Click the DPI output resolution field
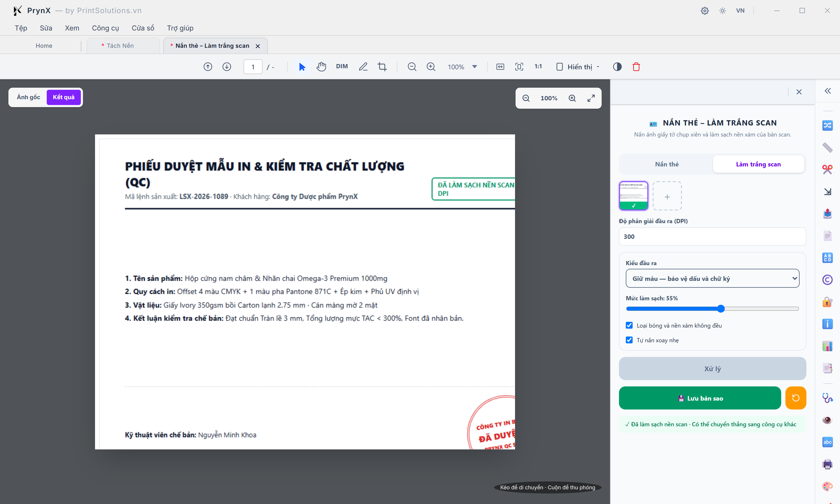The image size is (840, 504). tap(712, 236)
